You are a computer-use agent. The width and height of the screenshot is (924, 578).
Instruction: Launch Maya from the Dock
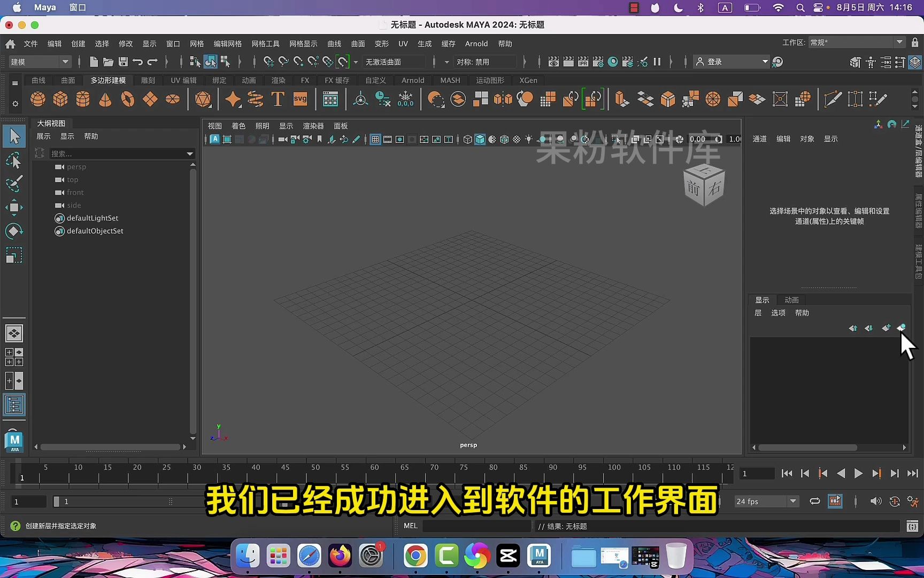pyautogui.click(x=540, y=556)
